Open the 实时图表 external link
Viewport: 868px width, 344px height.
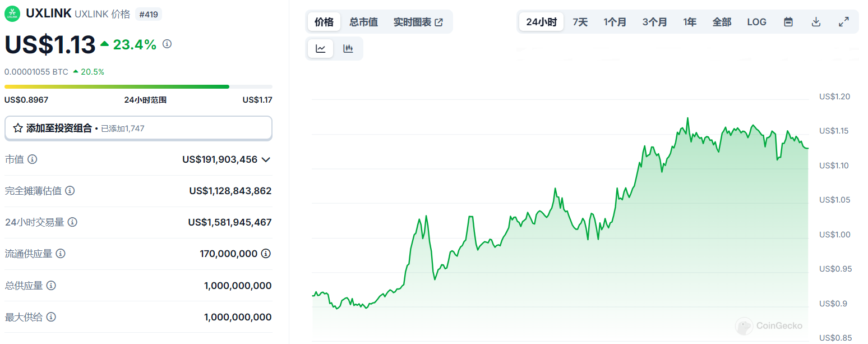click(418, 22)
